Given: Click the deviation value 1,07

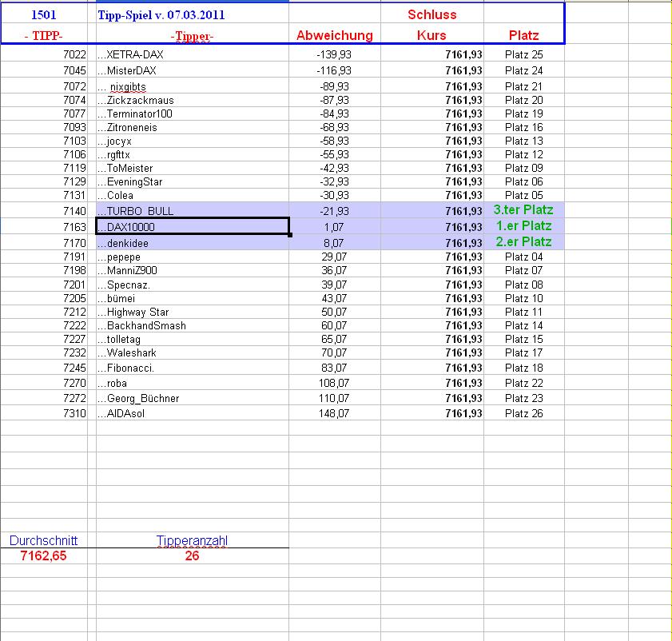Looking at the screenshot, I should (335, 227).
